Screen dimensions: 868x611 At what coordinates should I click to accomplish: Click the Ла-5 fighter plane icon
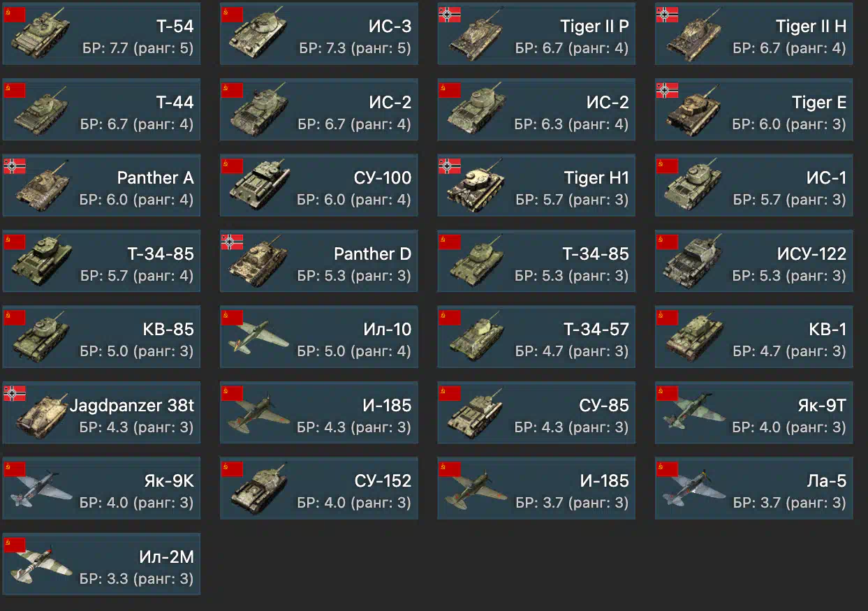click(693, 488)
